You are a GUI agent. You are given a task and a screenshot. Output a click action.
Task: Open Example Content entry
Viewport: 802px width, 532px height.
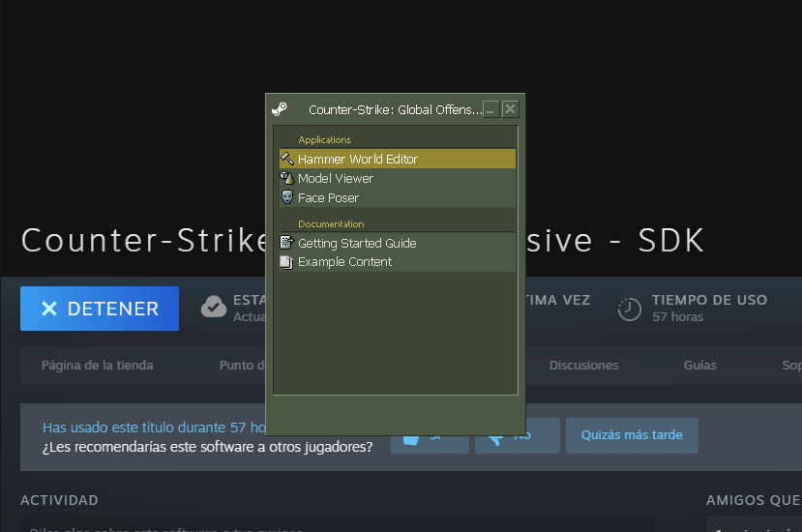397,262
